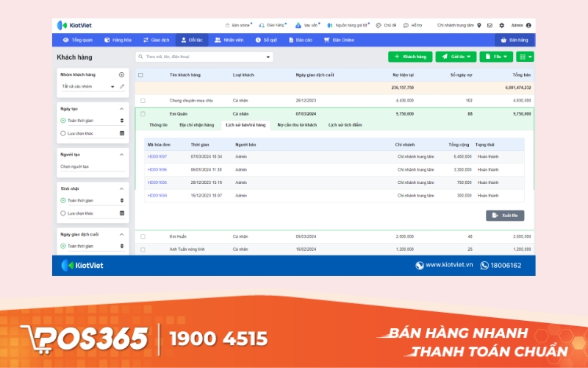
Task: Switch to the Thông tin tab
Action: click(x=158, y=125)
